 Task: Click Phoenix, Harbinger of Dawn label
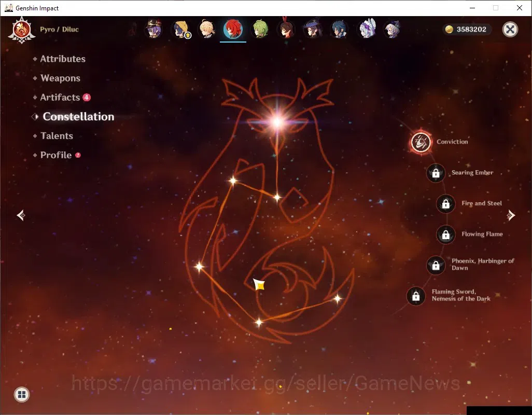[483, 265]
